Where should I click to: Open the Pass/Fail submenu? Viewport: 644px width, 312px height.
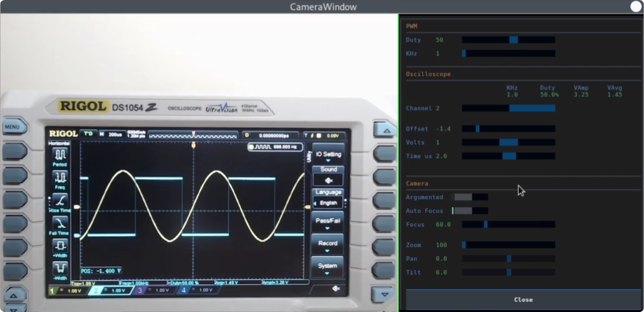click(328, 223)
